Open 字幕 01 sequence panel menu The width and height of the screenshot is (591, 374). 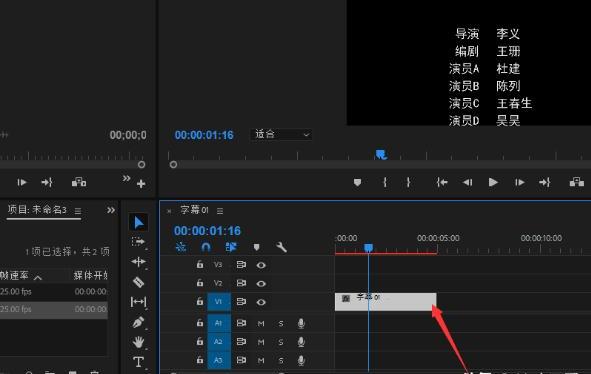click(220, 211)
